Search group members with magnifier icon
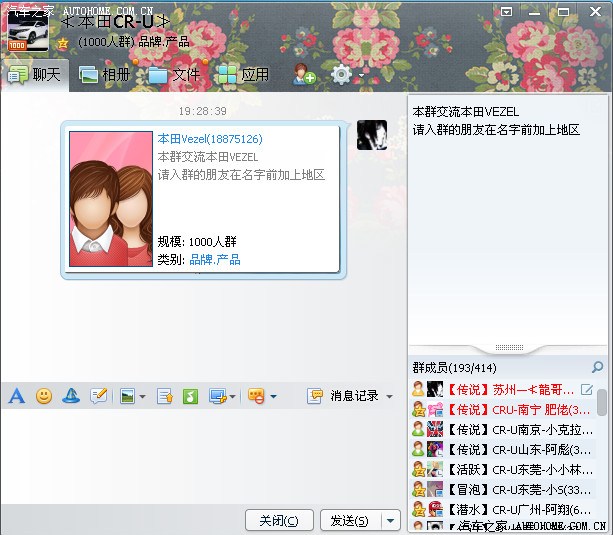Screen dimensions: 613x535 (x=598, y=367)
